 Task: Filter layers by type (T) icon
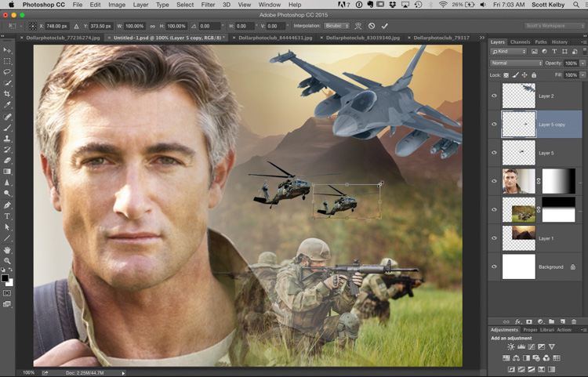(554, 52)
